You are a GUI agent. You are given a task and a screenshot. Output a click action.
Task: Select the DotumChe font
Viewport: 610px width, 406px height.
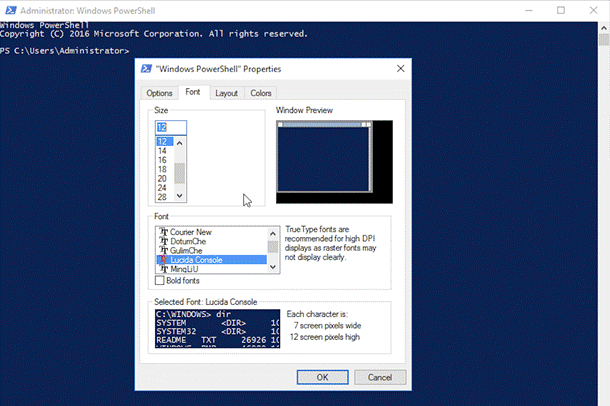pos(212,242)
